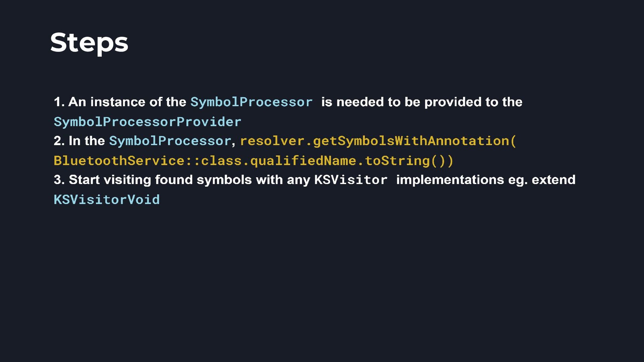Click the "1." list number
Screen dimensions: 644x362
(59, 102)
